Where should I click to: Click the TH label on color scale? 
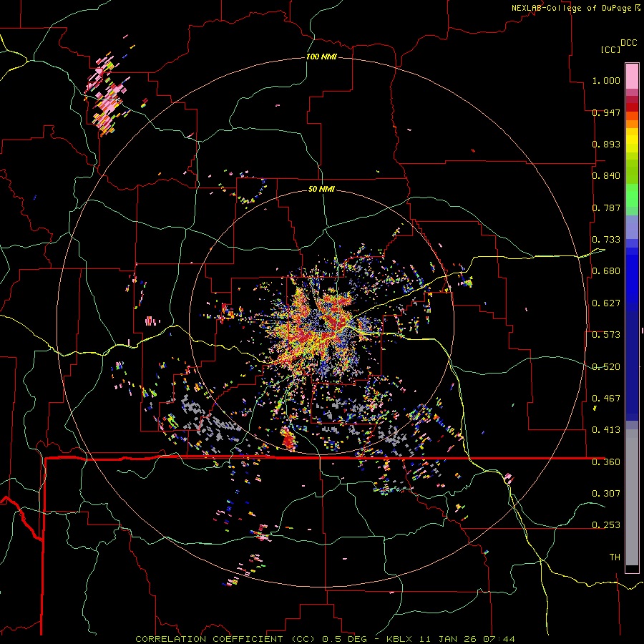[615, 557]
